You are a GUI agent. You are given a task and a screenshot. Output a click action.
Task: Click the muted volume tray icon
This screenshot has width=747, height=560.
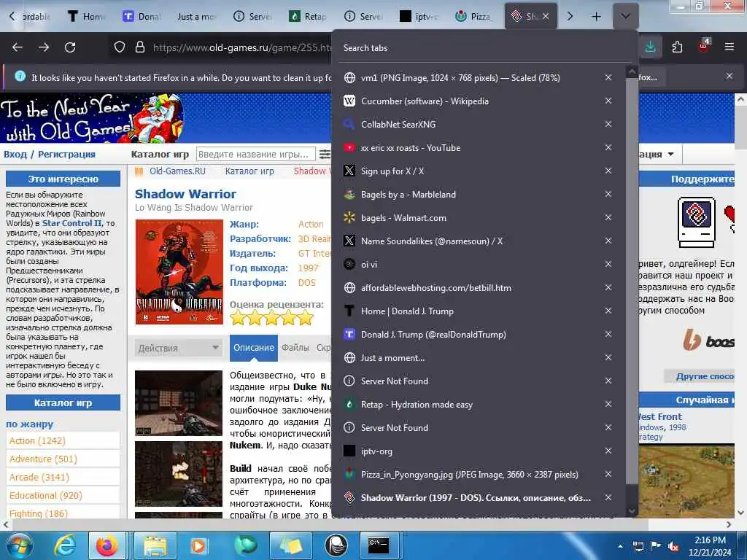point(673,545)
